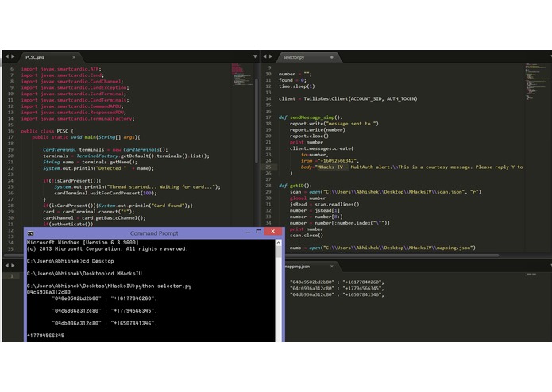This screenshot has width=552, height=392.
Task: Click 'client = TwilioRestClient' line
Action: 348,98
